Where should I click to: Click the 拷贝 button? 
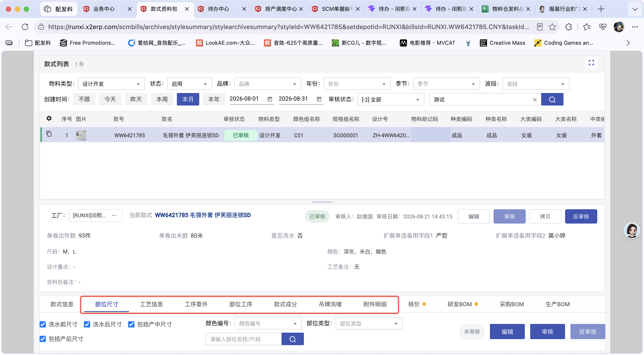point(545,216)
